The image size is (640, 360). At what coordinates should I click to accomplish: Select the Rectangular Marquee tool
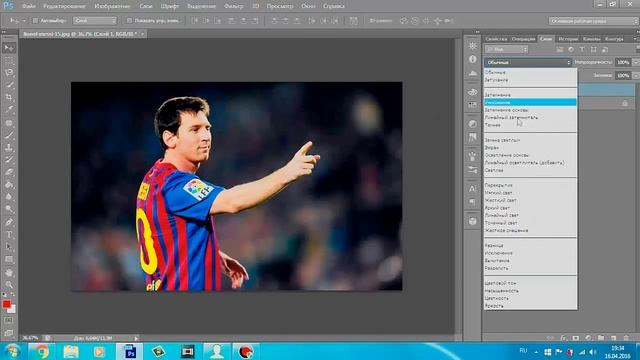point(9,61)
